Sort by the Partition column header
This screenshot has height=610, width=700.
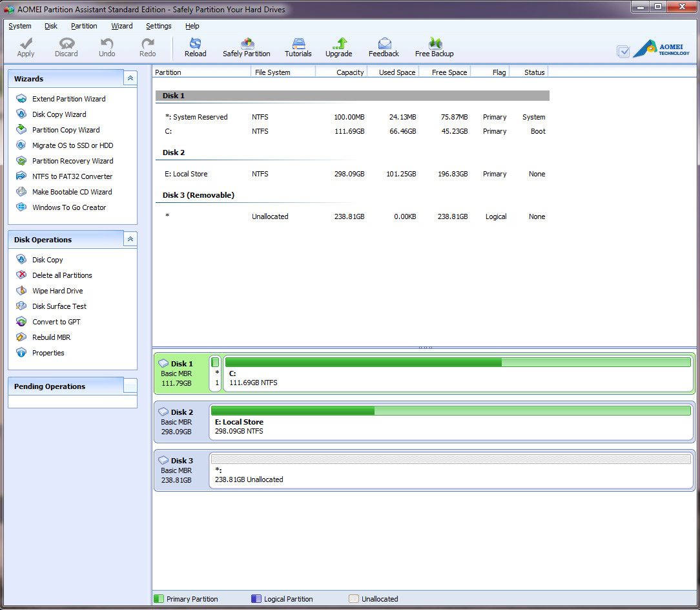pos(201,72)
